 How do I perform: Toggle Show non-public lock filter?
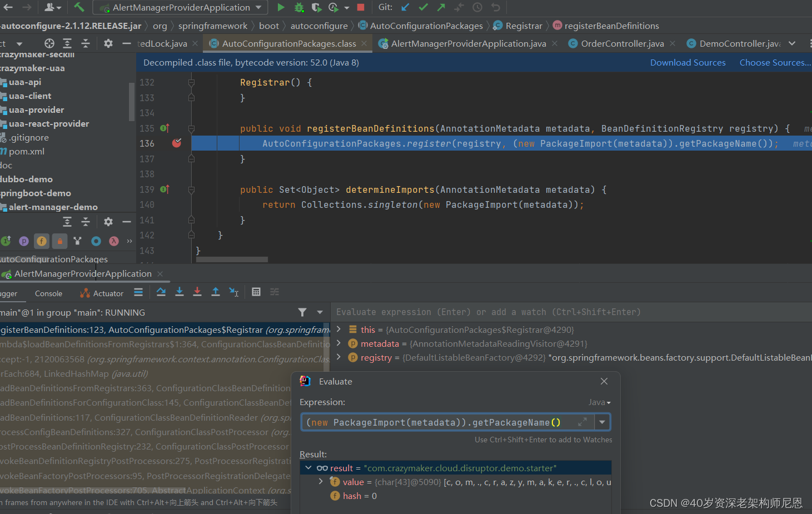[x=59, y=241]
